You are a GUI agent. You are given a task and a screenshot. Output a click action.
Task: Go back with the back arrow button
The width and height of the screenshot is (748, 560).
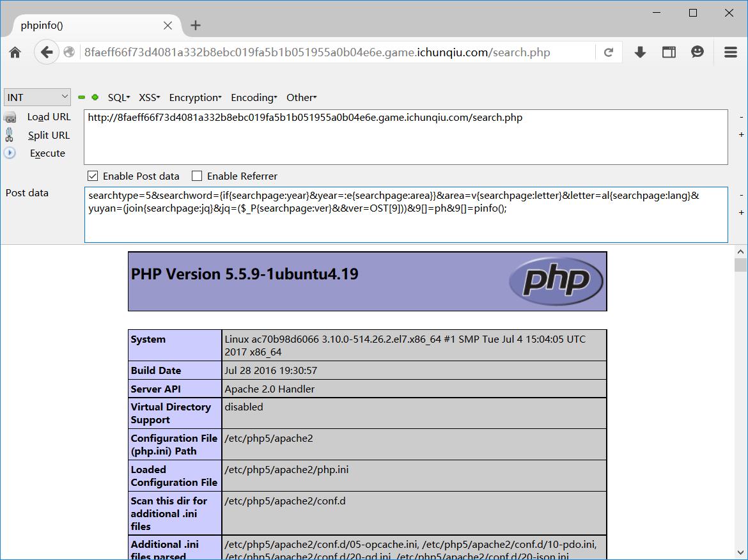(x=46, y=52)
